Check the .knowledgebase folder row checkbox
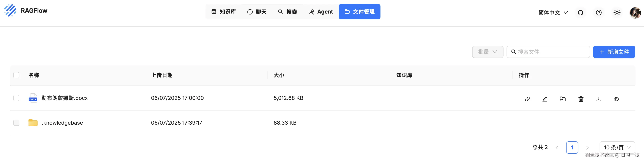This screenshot has width=644, height=162. [16, 123]
